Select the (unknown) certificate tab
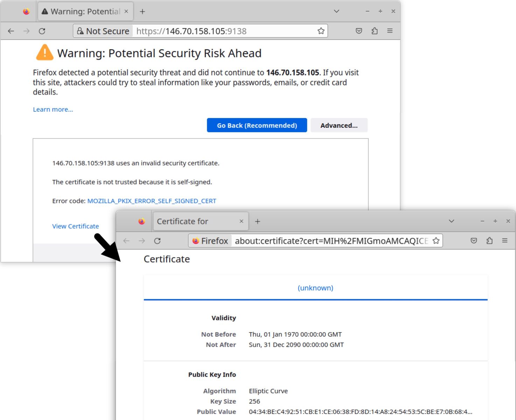This screenshot has height=420, width=516. 315,288
